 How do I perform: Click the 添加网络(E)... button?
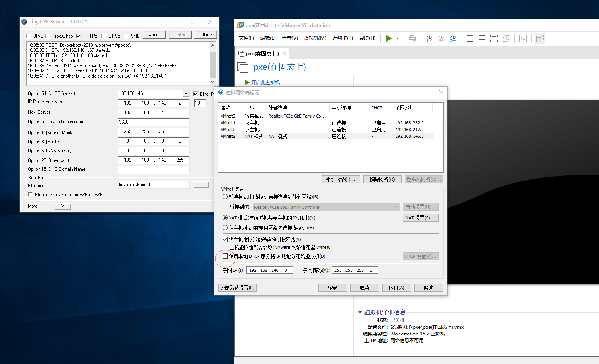pos(341,179)
